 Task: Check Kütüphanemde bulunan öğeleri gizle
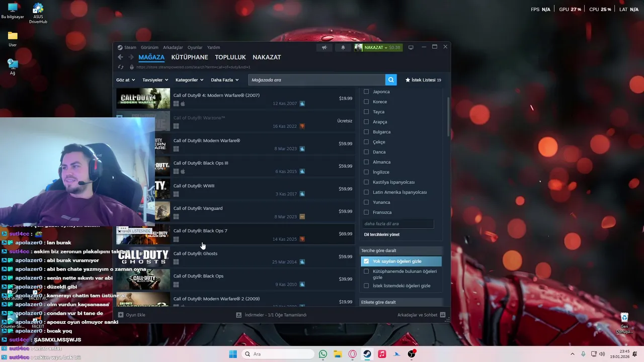[366, 271]
